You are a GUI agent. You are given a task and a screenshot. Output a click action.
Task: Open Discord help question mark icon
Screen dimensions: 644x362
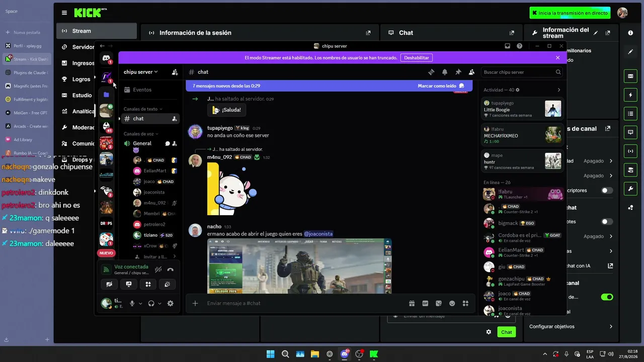click(519, 46)
